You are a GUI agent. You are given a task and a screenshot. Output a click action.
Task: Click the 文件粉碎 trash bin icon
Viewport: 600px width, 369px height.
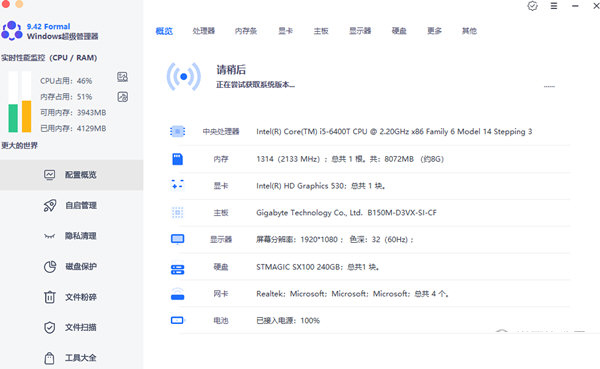coord(50,297)
